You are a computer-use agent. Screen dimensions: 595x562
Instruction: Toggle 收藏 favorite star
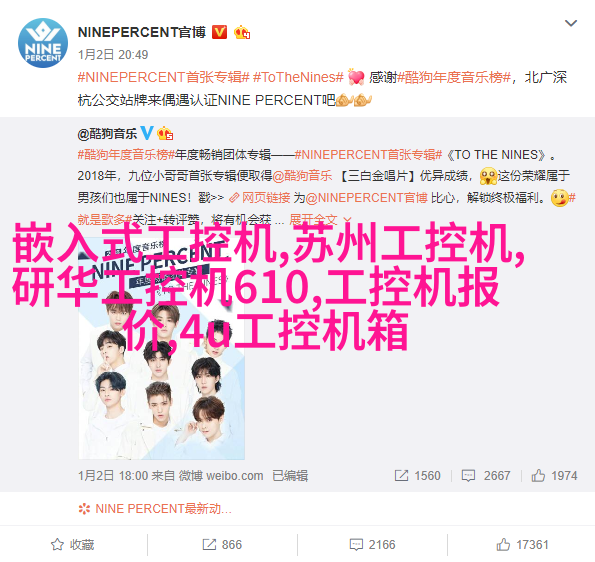[x=72, y=545]
